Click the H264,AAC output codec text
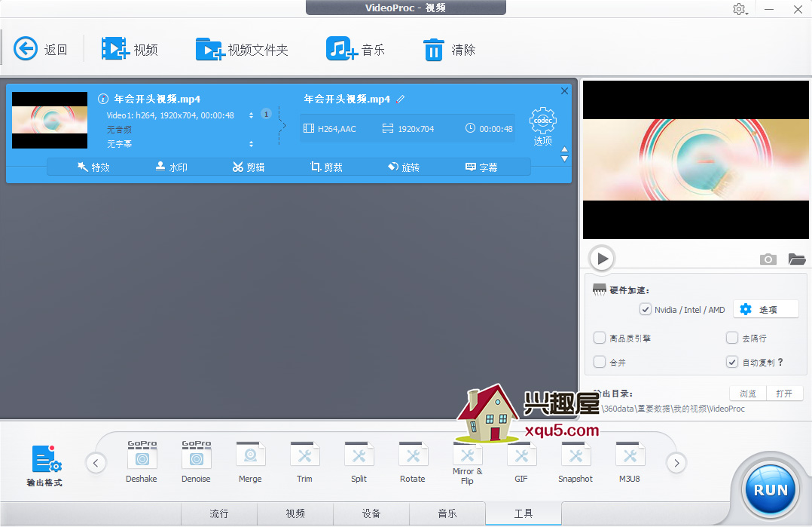Viewport: 812px width, 527px height. pos(337,128)
